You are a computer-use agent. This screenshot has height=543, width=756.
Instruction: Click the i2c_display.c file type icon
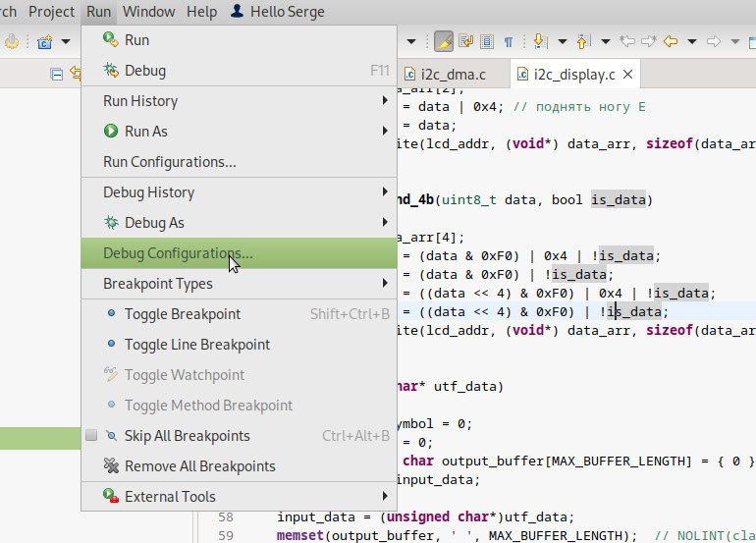522,74
